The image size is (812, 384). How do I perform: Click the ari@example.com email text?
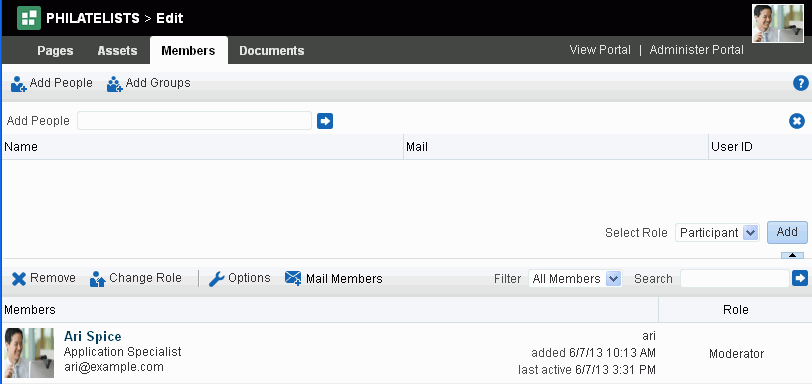pyautogui.click(x=113, y=367)
